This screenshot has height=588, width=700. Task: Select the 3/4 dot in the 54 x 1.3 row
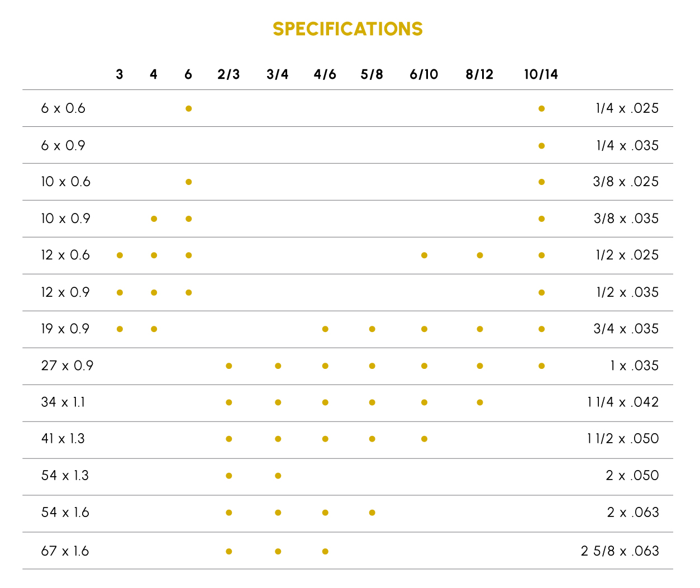pos(278,476)
